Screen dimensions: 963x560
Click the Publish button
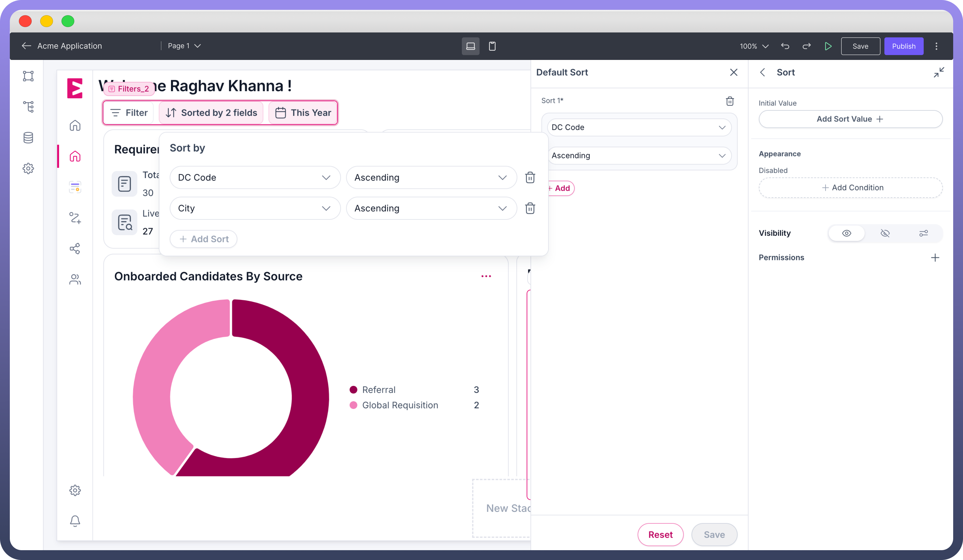coord(903,46)
